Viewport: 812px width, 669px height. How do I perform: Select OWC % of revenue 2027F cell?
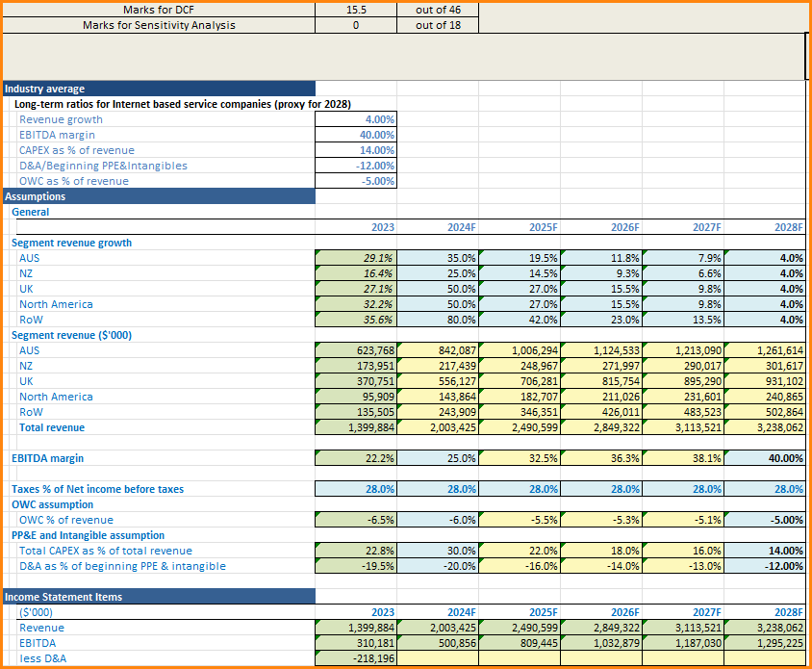pyautogui.click(x=683, y=520)
